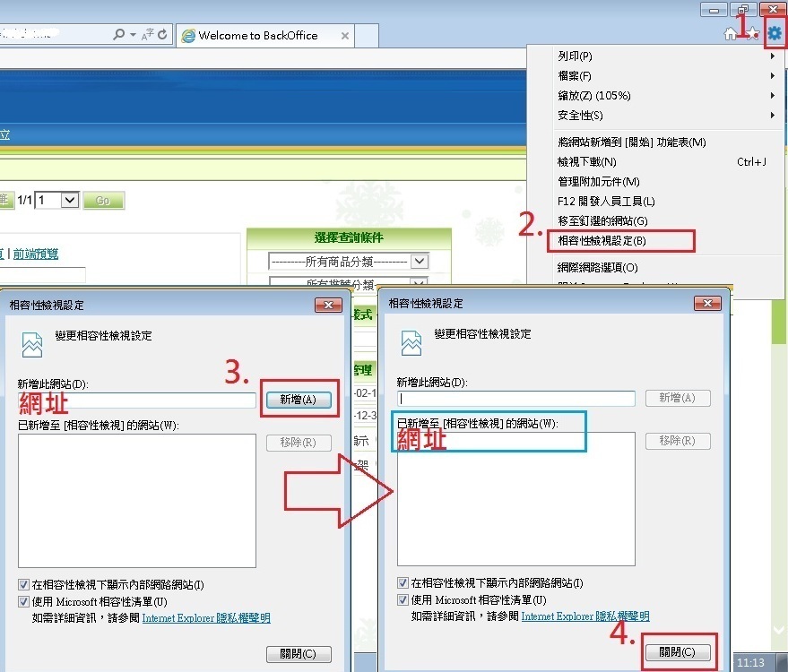Uncheck 使用 Microsoft 相容性清單 in the right dialog

[x=403, y=600]
